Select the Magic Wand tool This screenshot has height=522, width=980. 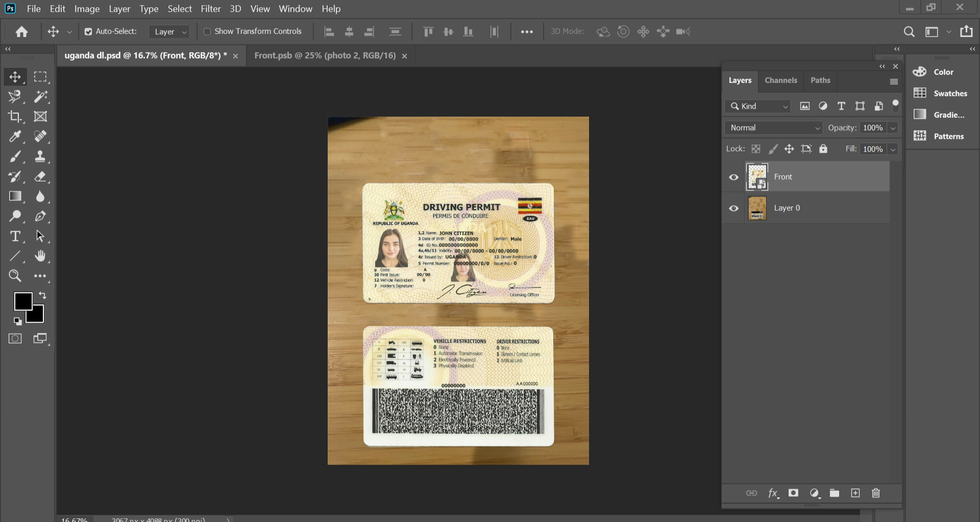click(x=40, y=97)
